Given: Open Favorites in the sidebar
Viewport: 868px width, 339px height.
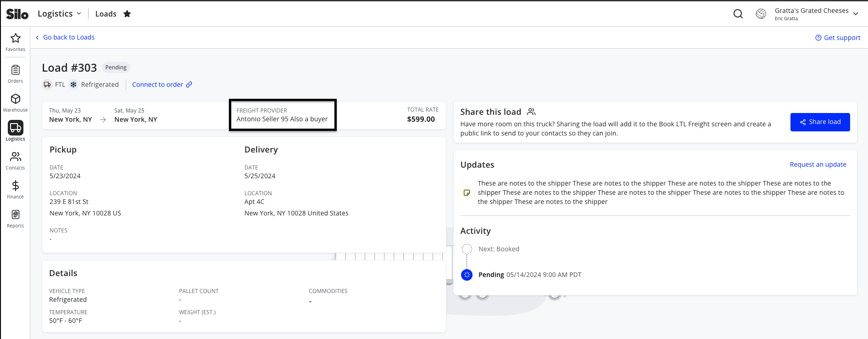Looking at the screenshot, I should (x=16, y=42).
